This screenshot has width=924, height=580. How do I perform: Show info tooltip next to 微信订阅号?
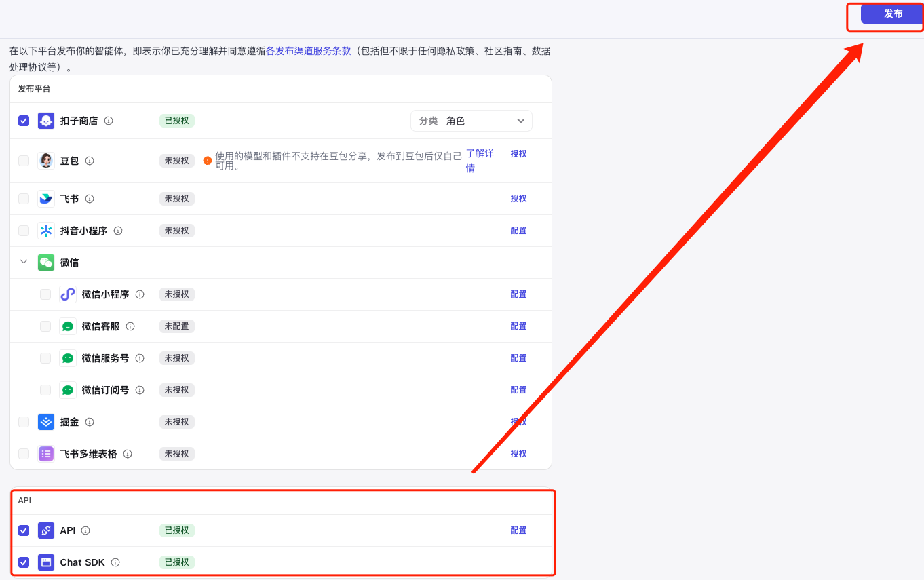pos(140,390)
